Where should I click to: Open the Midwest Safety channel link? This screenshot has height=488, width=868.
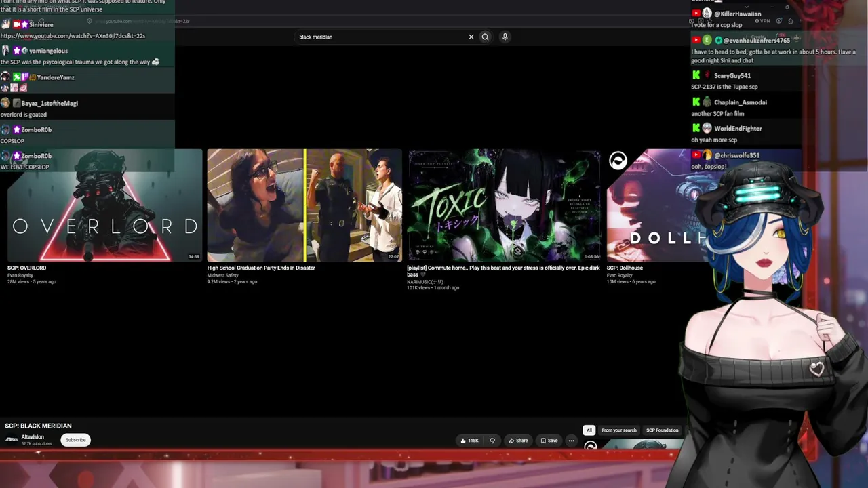223,275
